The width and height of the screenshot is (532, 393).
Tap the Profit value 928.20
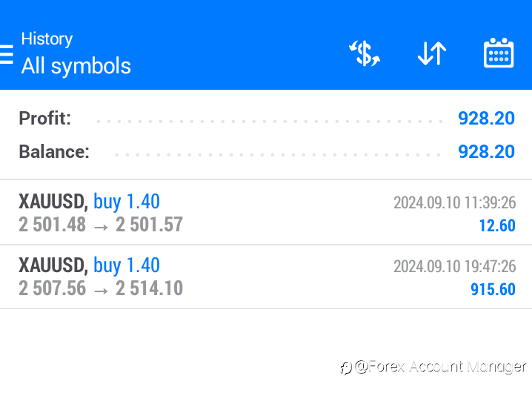486,118
